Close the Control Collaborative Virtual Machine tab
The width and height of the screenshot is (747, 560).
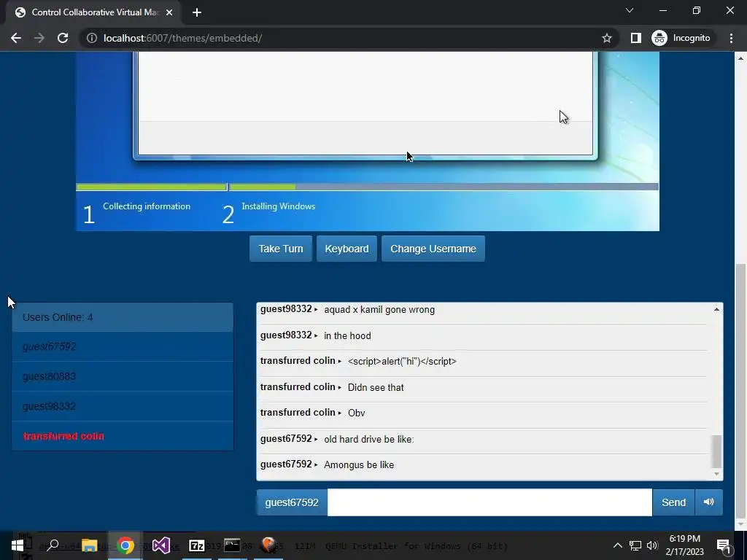pos(169,12)
